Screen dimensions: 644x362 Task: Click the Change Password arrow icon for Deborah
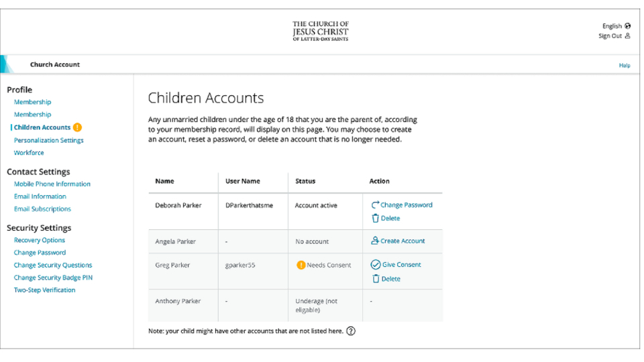[x=376, y=205]
